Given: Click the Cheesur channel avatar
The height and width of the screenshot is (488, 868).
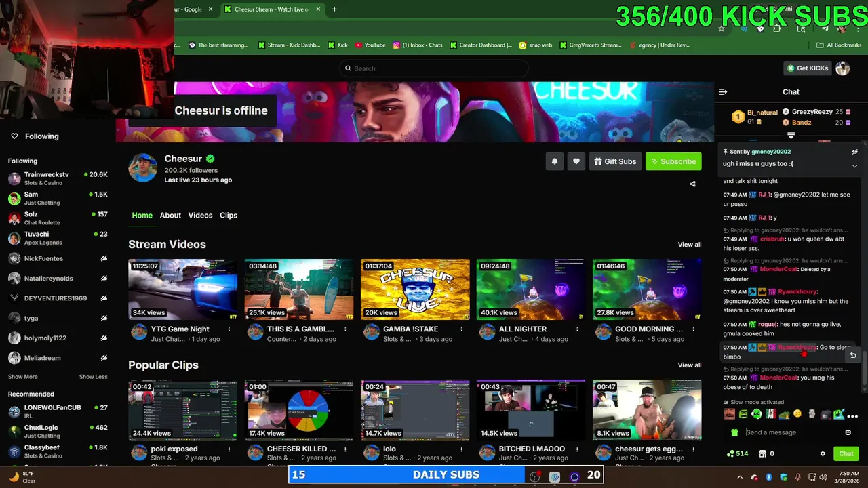Looking at the screenshot, I should click(142, 167).
